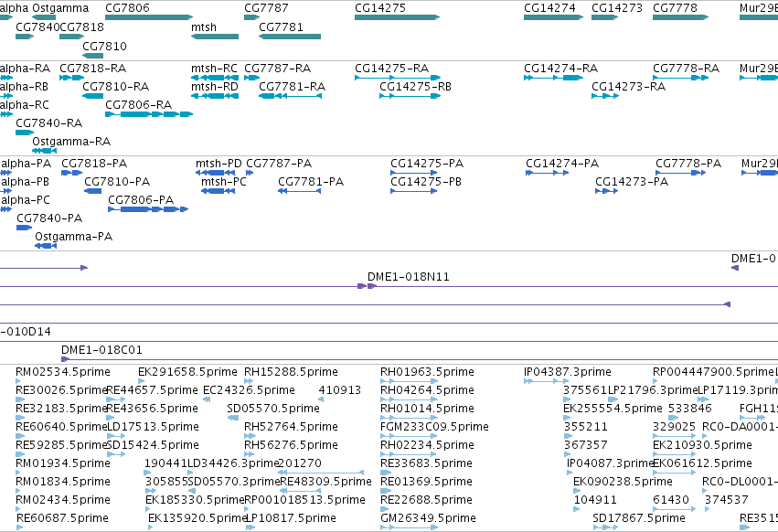Select the IP04387.3prime EST
This screenshot has width=778, height=532.
547,381
